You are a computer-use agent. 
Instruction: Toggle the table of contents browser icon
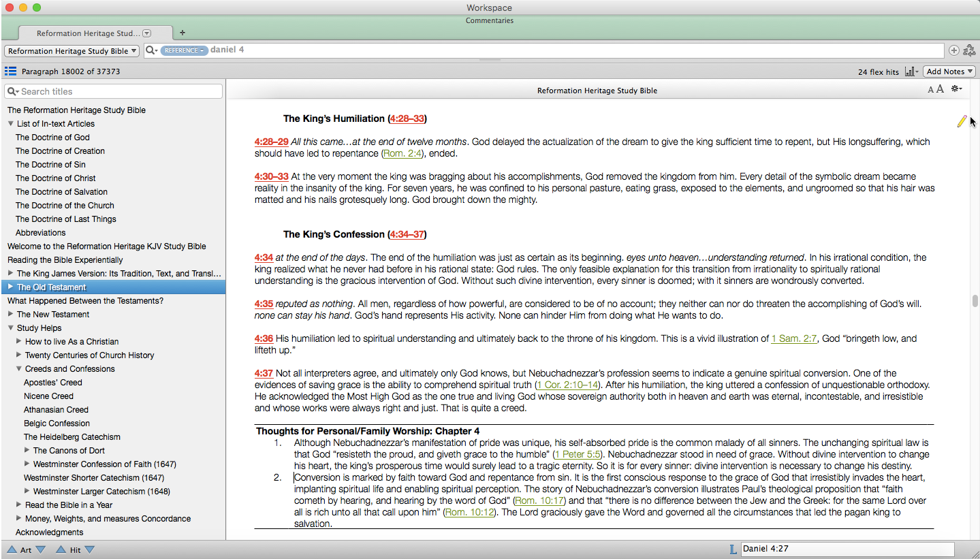(10, 71)
